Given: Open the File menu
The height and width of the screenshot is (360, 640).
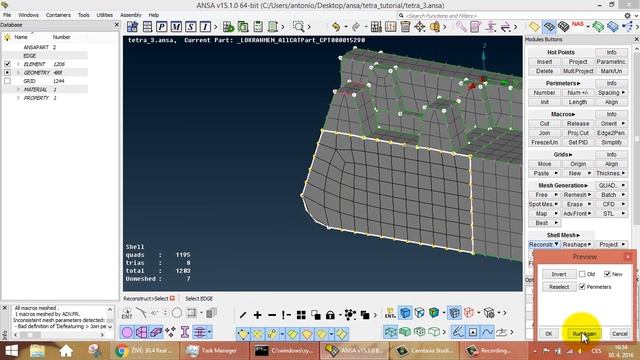Looking at the screenshot, I should (x=7, y=15).
